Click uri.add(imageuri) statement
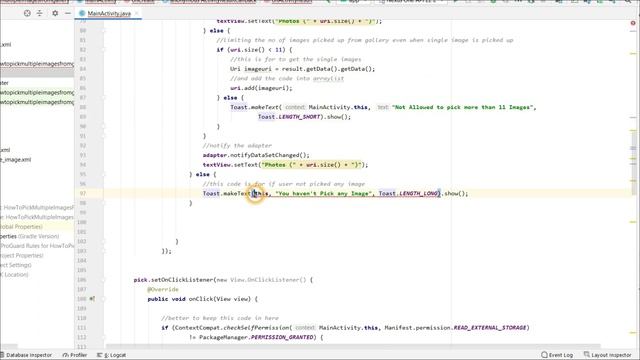 coord(261,88)
